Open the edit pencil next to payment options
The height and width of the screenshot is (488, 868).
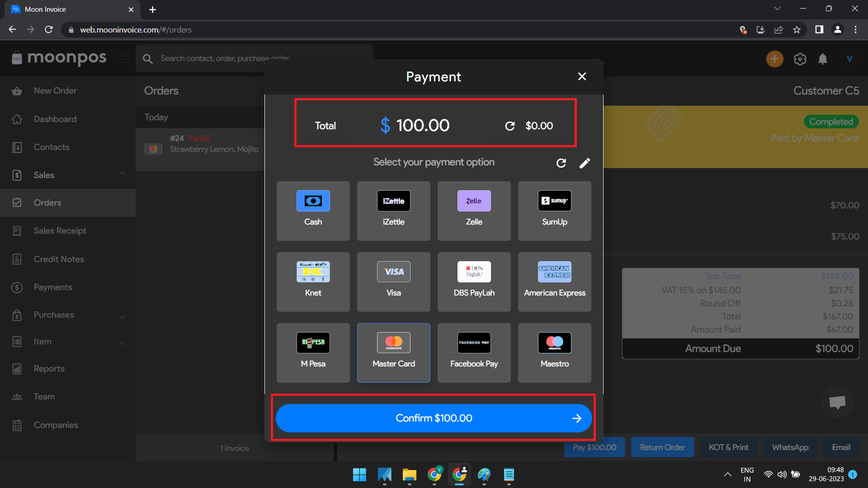585,163
